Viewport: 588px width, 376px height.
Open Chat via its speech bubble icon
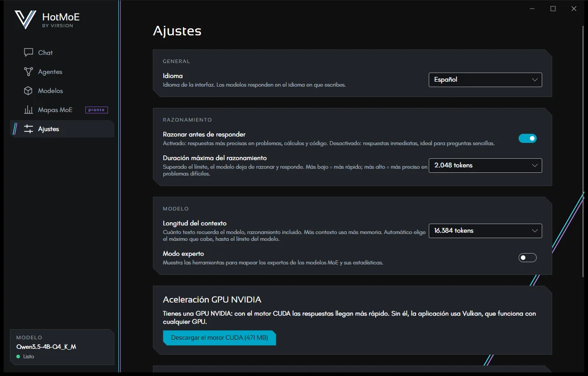(29, 53)
